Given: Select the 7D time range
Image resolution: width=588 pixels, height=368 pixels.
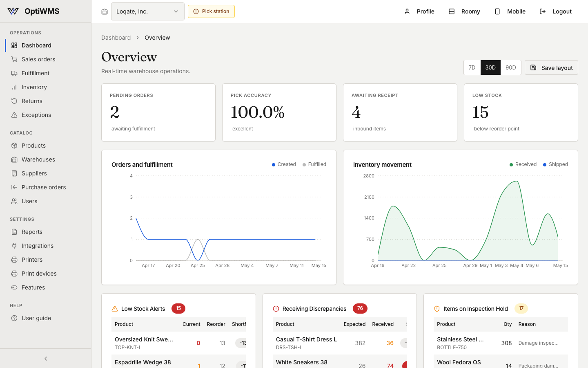Looking at the screenshot, I should (472, 67).
